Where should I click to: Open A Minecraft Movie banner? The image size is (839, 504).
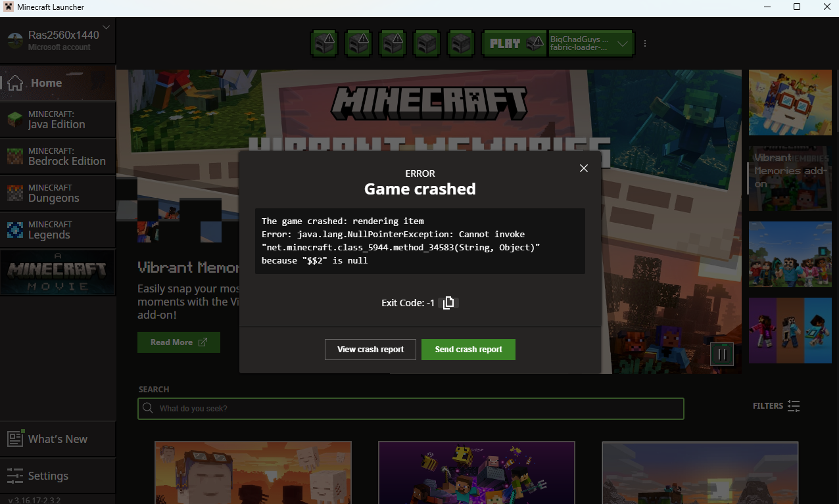(x=58, y=272)
